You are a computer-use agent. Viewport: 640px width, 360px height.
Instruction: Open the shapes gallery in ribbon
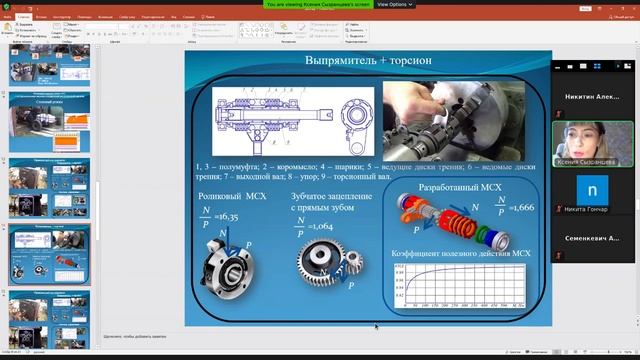[x=255, y=30]
